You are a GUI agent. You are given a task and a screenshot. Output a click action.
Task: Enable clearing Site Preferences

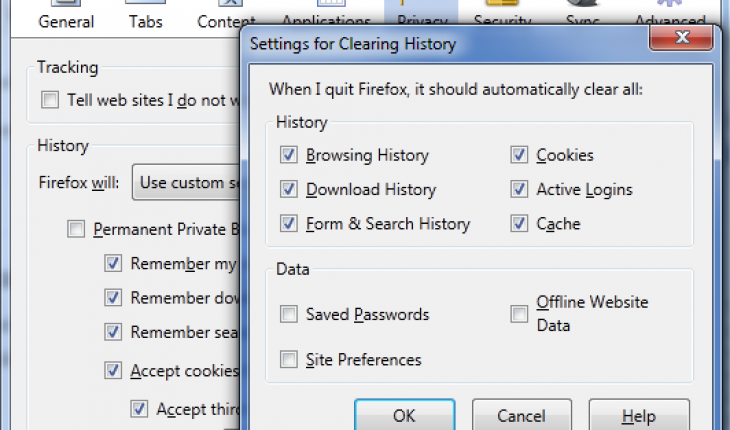pos(289,360)
